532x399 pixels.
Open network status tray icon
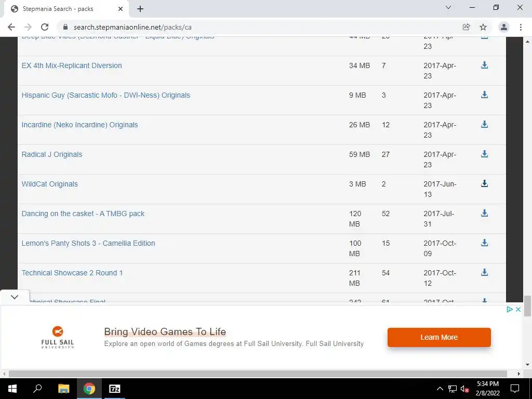click(x=453, y=389)
